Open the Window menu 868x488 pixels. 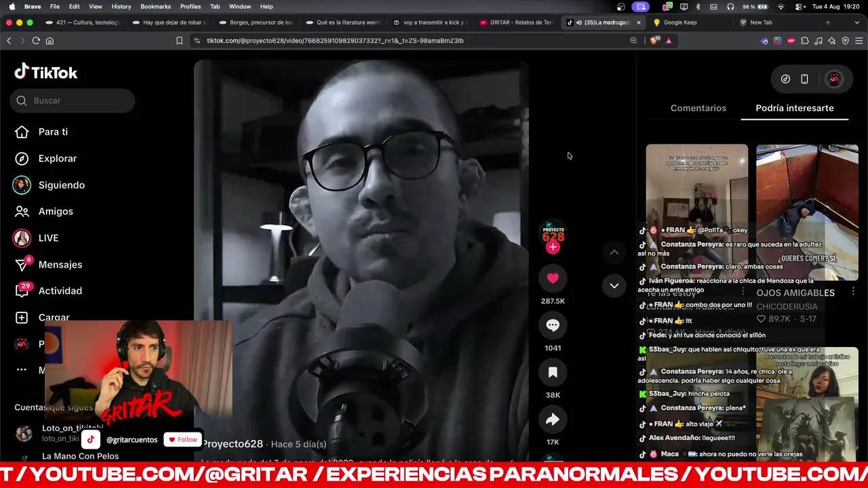[240, 7]
